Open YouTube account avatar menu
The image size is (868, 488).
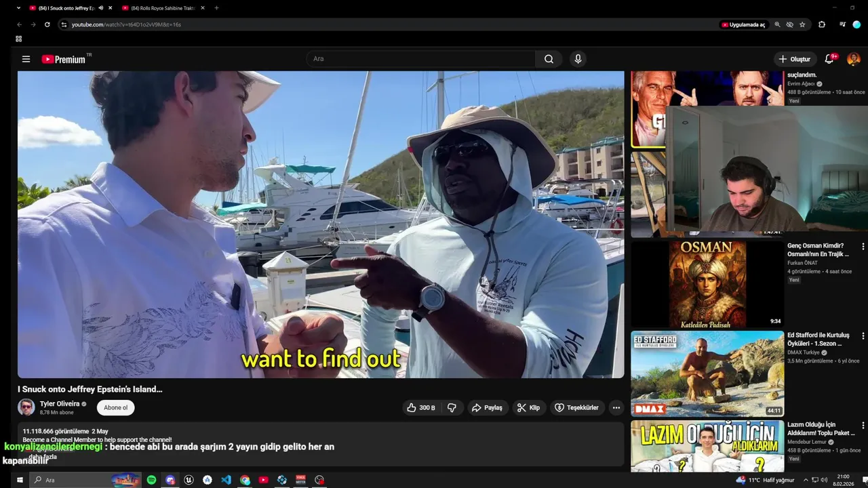pos(854,59)
